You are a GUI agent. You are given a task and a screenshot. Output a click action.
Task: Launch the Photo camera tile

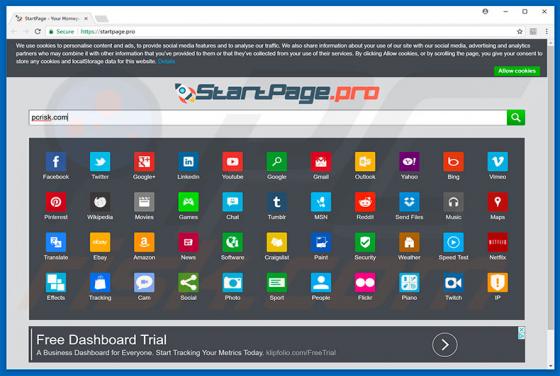[232, 283]
